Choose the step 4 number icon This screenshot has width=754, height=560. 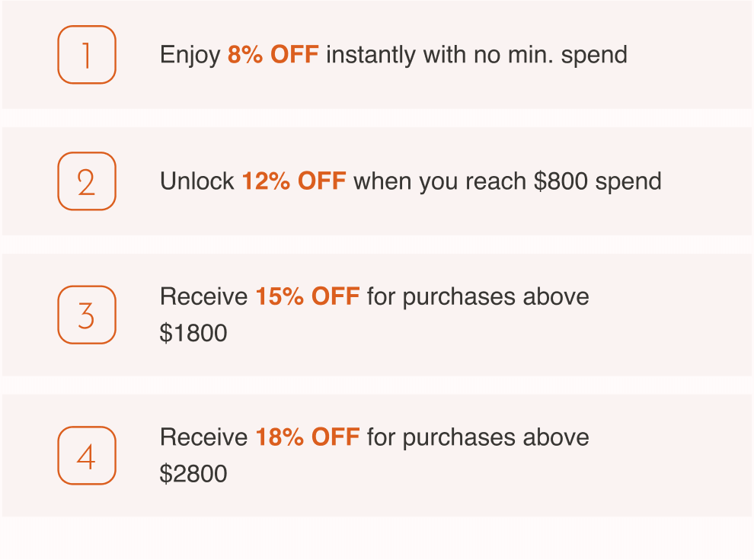coord(87,456)
